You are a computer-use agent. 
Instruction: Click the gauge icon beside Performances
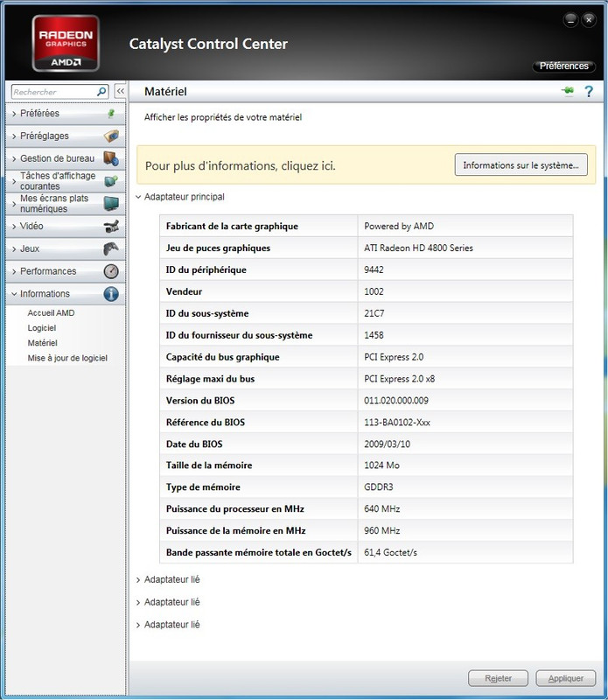coord(111,271)
